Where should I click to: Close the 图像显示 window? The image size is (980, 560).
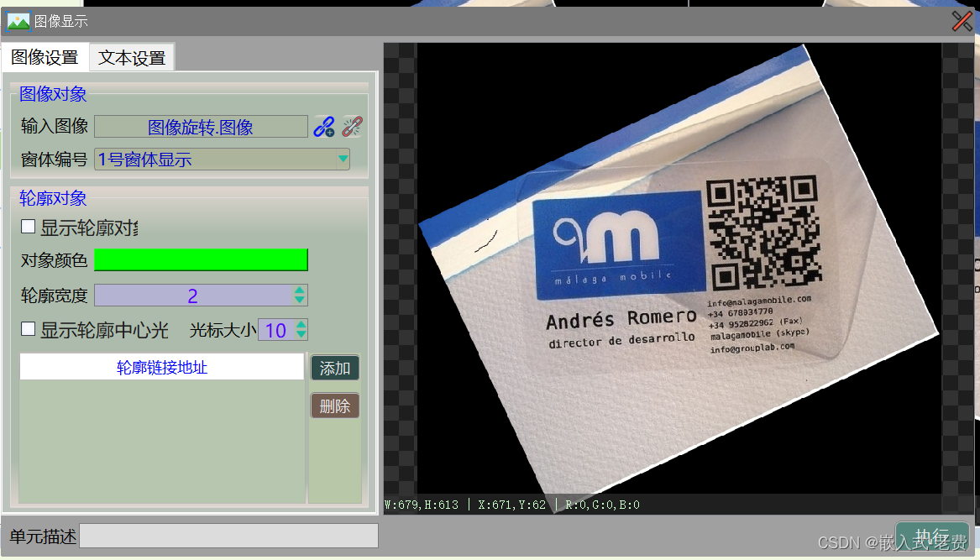[x=962, y=21]
